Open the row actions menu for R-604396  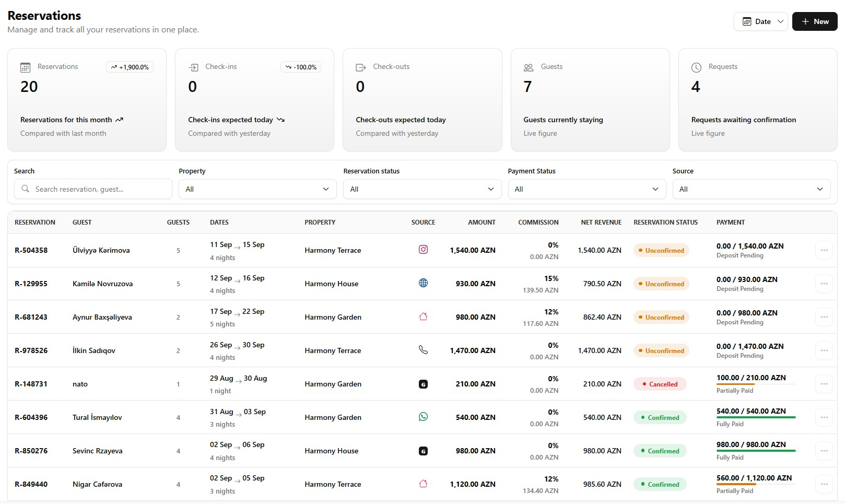click(824, 417)
